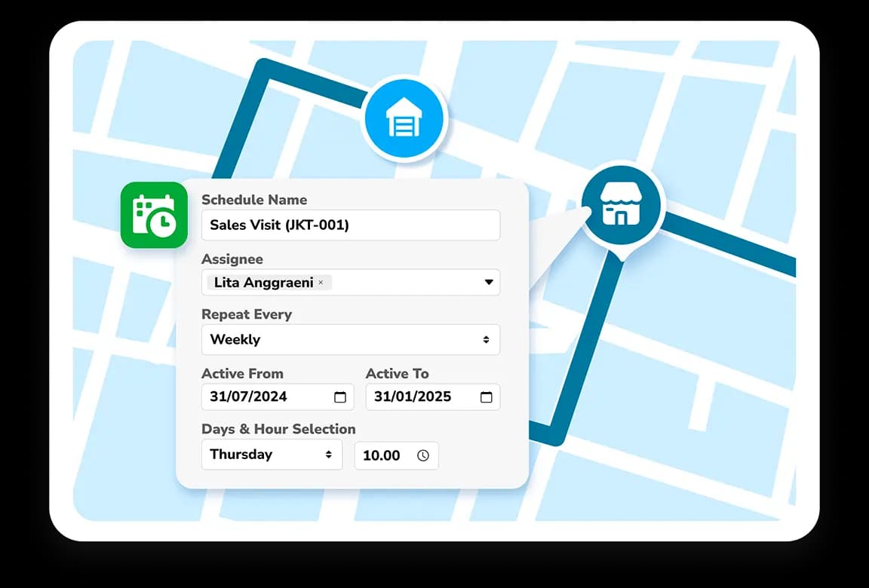
Task: Click the Sales Visit (JKT-001) name field
Action: point(351,225)
